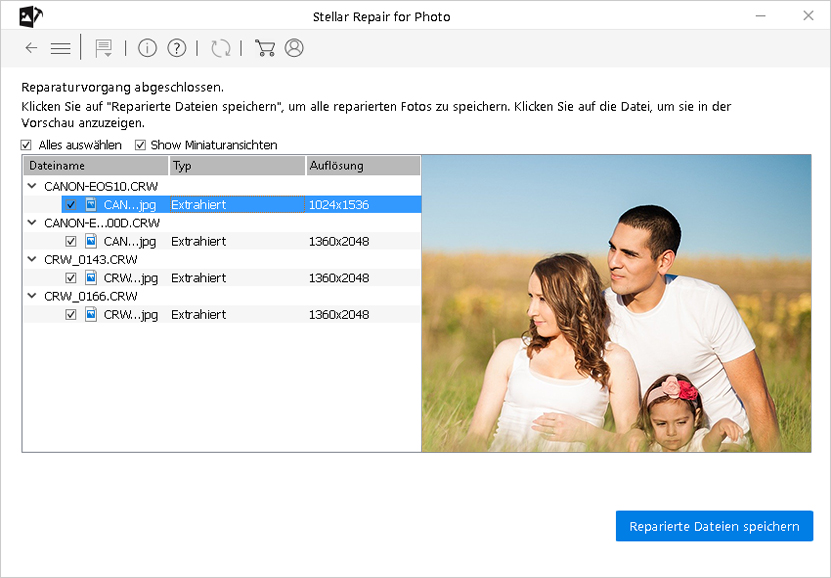This screenshot has height=578, width=831.
Task: Open help using the question mark icon
Action: pyautogui.click(x=177, y=47)
